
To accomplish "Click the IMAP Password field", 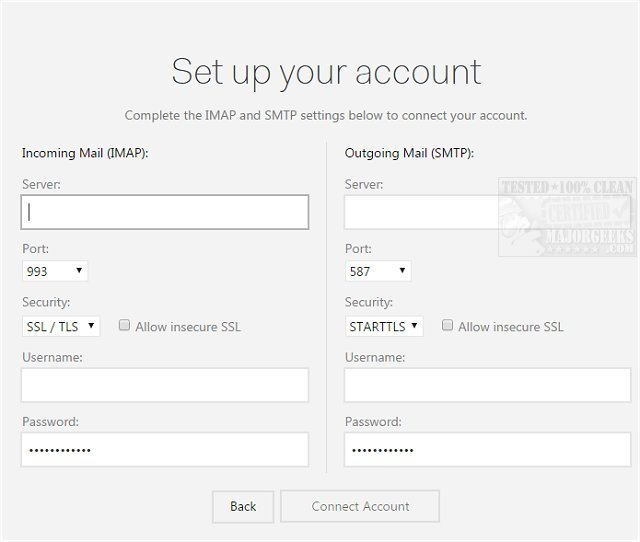I will [165, 450].
